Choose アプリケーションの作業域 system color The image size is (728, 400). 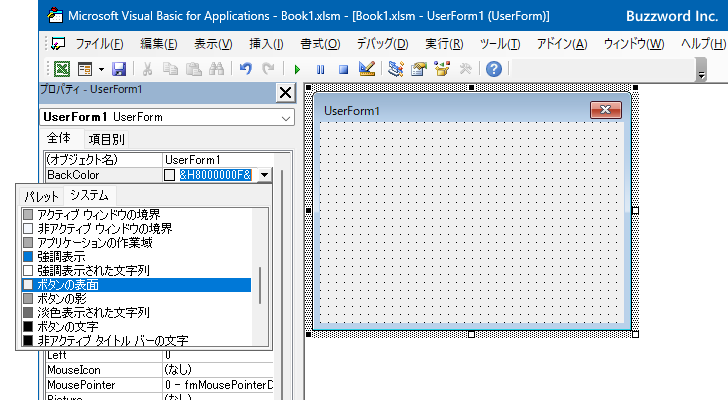pos(136,243)
